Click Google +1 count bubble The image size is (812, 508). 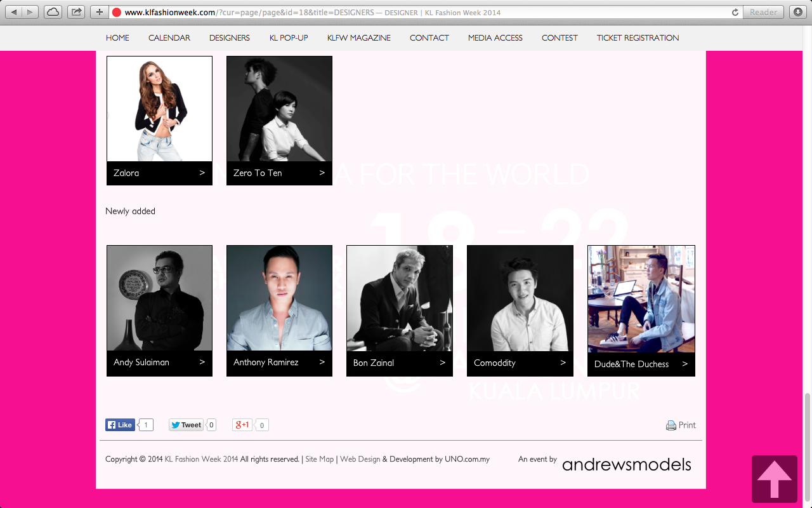coord(262,425)
